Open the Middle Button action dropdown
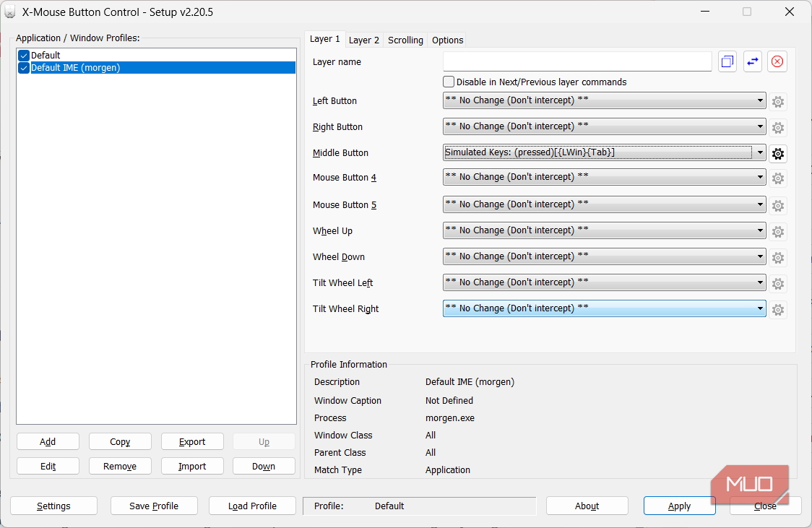The image size is (812, 528). (x=605, y=152)
